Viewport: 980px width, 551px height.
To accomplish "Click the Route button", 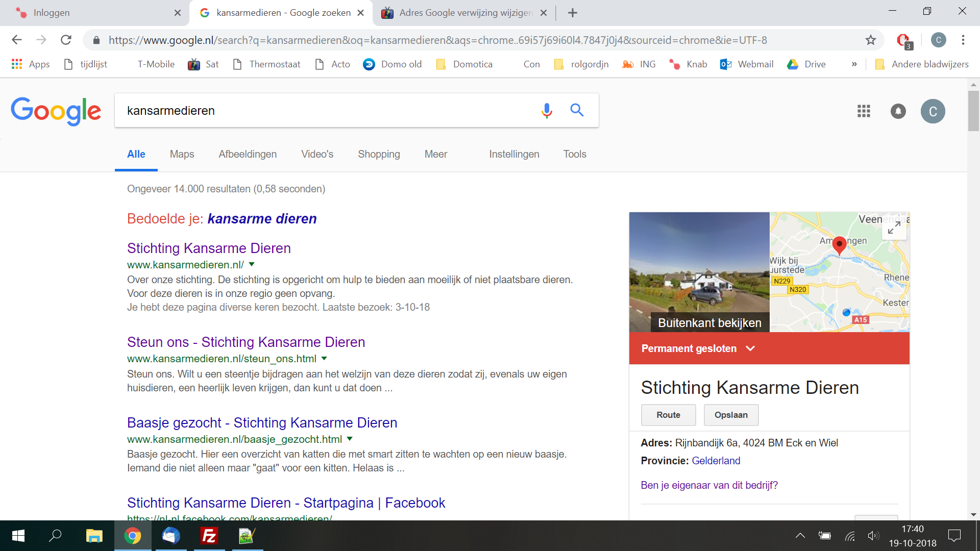I will pyautogui.click(x=668, y=415).
